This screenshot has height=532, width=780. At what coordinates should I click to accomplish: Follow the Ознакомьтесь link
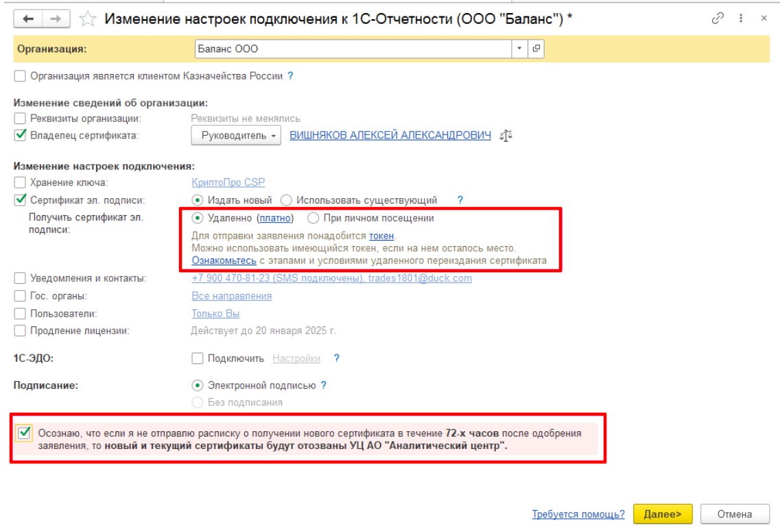click(x=224, y=261)
